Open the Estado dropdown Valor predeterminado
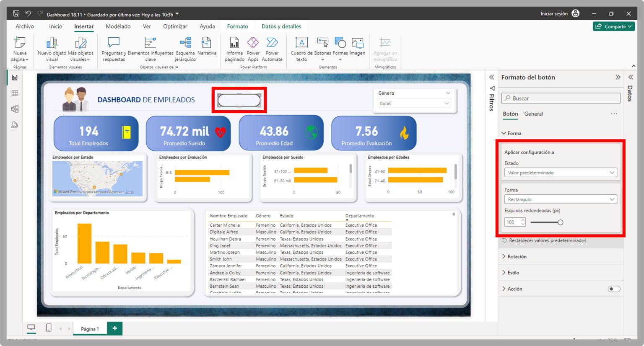Viewport: 644px width, 346px height. tap(561, 173)
